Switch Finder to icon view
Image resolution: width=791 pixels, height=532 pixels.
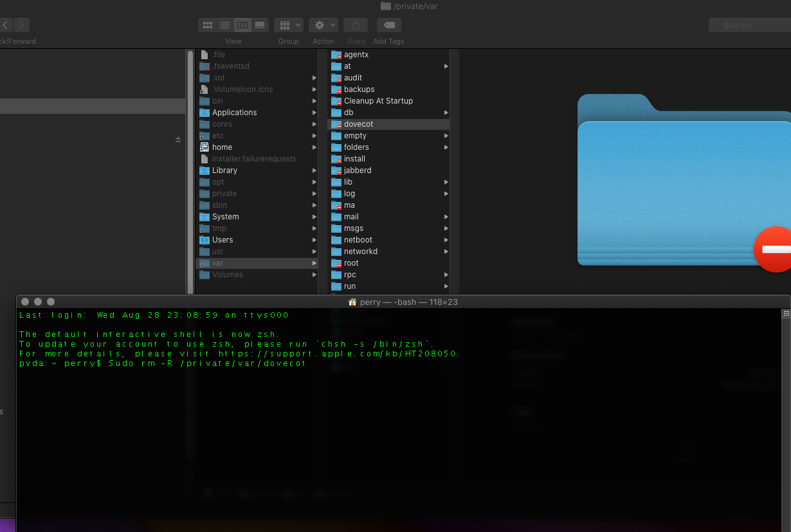(208, 25)
